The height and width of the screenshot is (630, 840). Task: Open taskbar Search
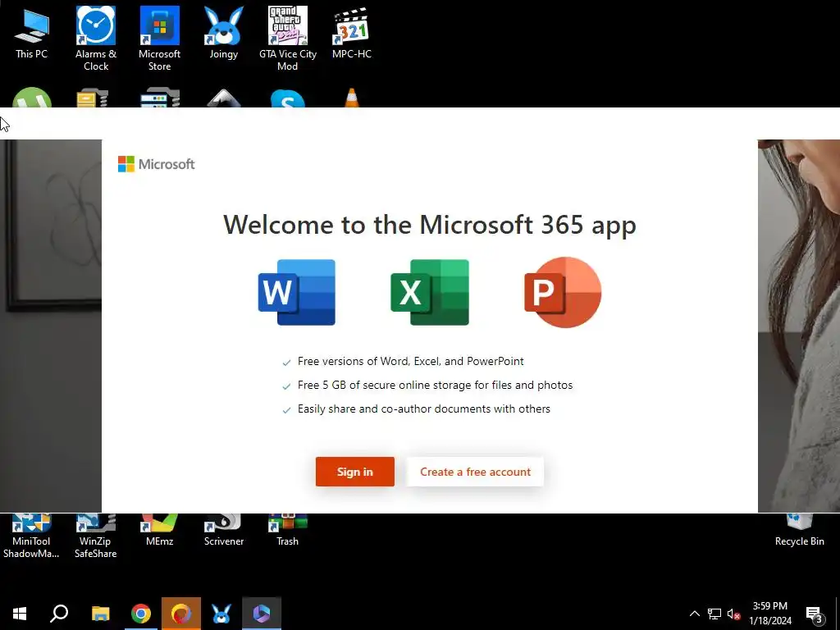(x=59, y=614)
